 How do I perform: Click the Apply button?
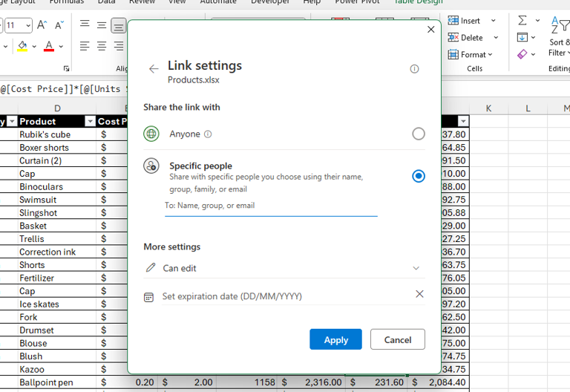pos(336,339)
